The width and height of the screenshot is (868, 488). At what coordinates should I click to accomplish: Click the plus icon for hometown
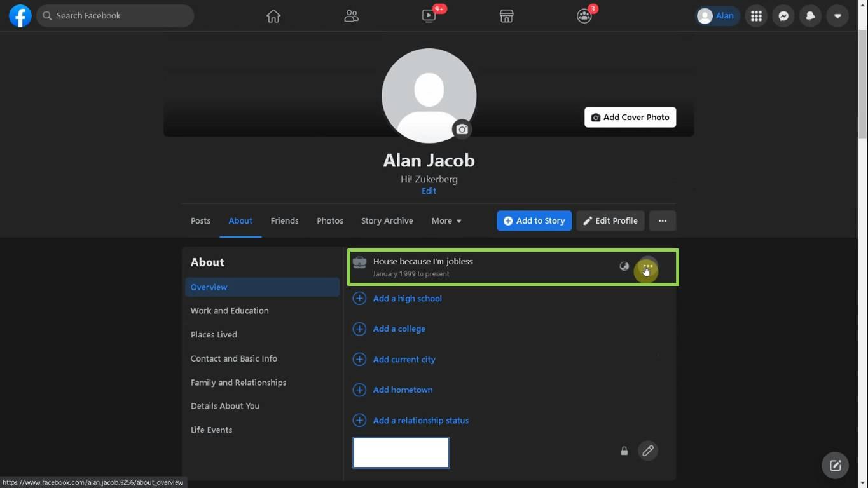[x=359, y=390]
